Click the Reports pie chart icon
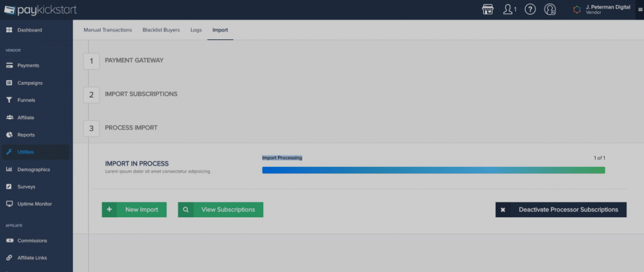This screenshot has width=644, height=272. 9,135
